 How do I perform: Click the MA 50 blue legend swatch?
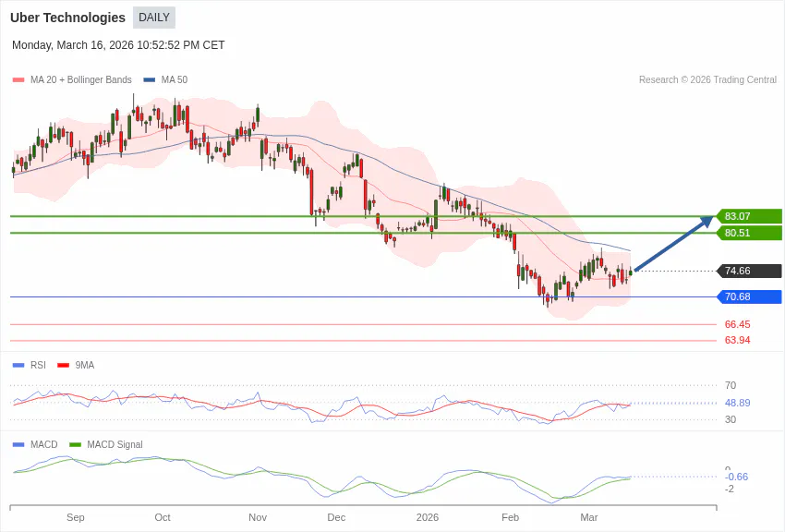[x=150, y=79]
